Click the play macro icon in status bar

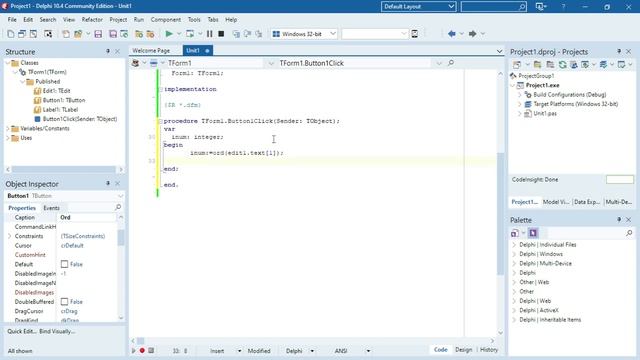coord(133,350)
